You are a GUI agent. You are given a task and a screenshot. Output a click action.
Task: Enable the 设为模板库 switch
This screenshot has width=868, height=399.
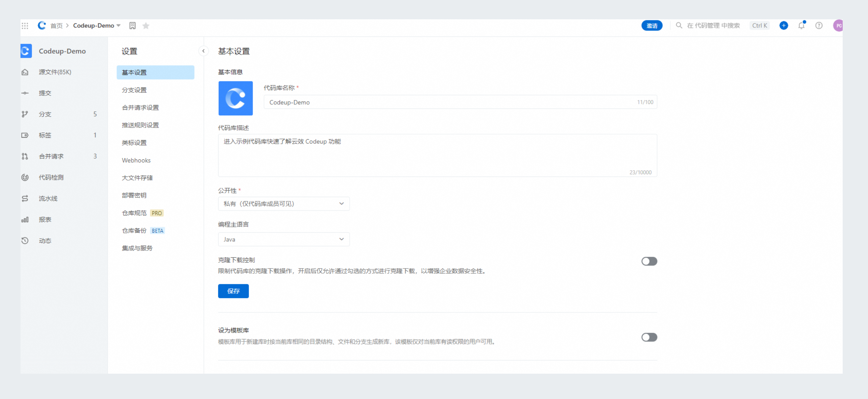(649, 337)
